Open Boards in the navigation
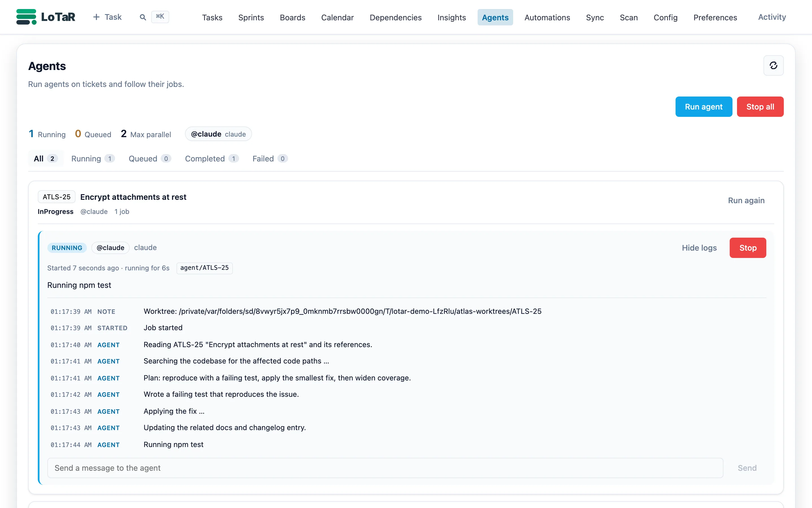The width and height of the screenshot is (812, 508). point(293,17)
